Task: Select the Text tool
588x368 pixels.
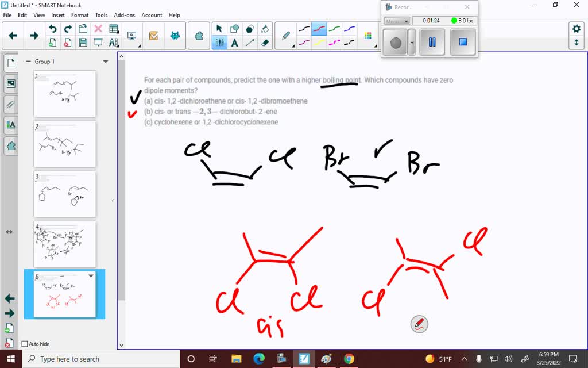Action: click(x=235, y=41)
